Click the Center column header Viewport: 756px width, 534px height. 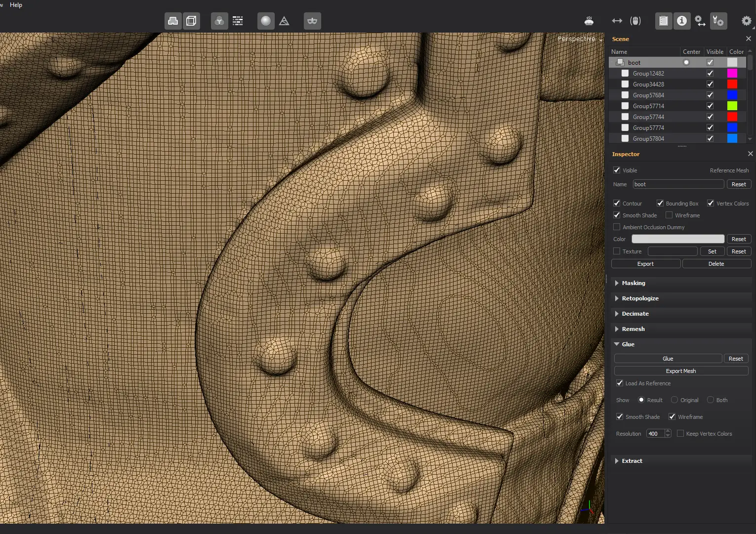(x=691, y=51)
